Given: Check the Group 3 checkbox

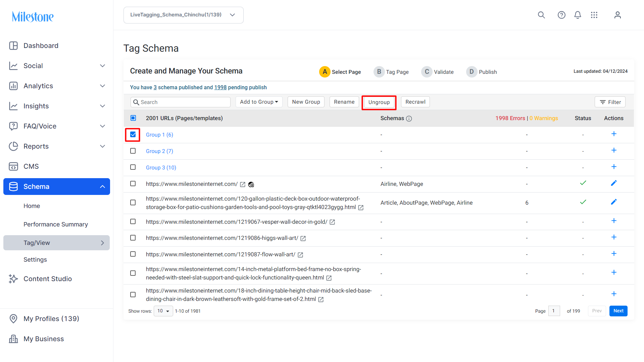Looking at the screenshot, I should (x=133, y=167).
